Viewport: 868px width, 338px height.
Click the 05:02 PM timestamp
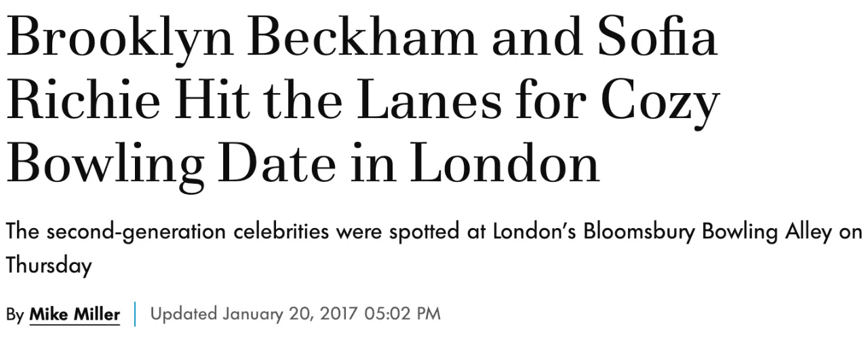coord(402,315)
